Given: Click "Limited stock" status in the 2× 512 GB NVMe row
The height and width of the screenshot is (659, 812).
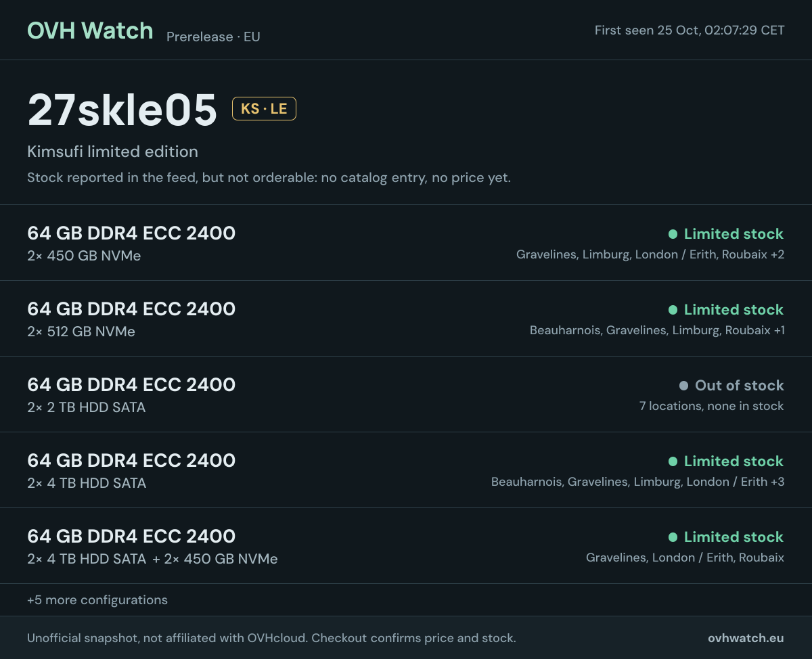Looking at the screenshot, I should coord(726,310).
